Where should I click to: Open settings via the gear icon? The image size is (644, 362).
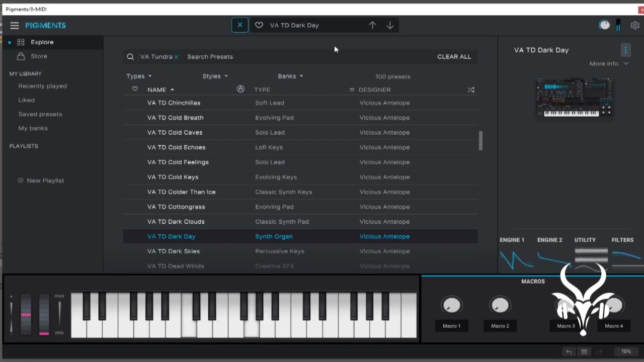[635, 25]
